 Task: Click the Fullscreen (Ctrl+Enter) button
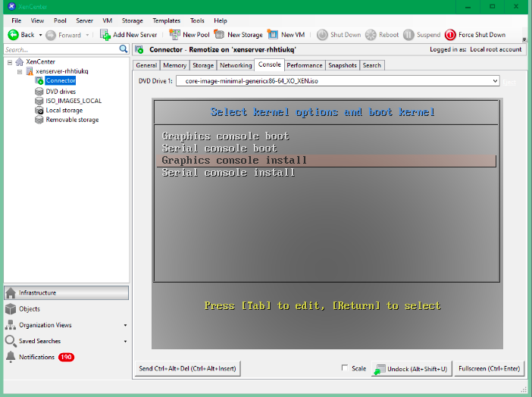tap(489, 368)
